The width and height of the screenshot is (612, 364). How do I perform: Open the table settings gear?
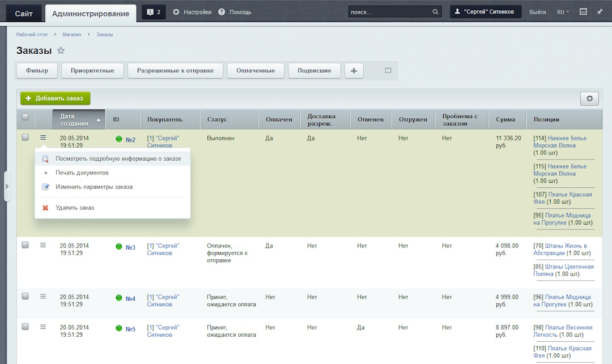coord(589,99)
